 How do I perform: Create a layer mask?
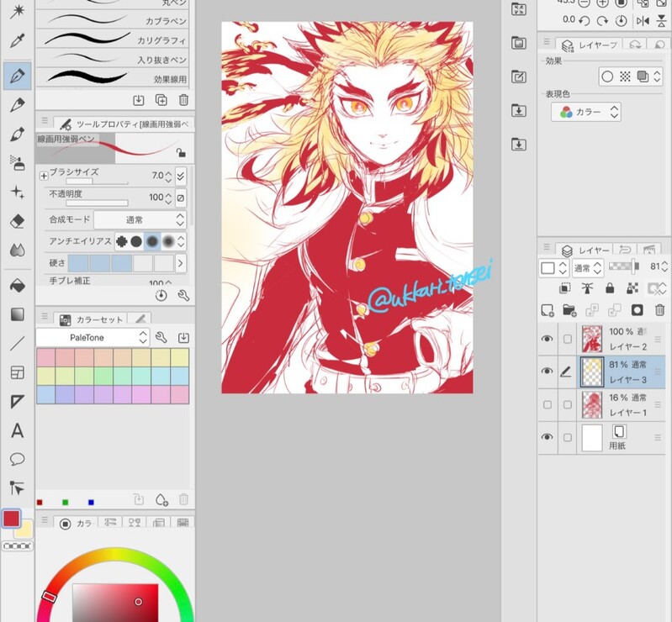pyautogui.click(x=638, y=309)
